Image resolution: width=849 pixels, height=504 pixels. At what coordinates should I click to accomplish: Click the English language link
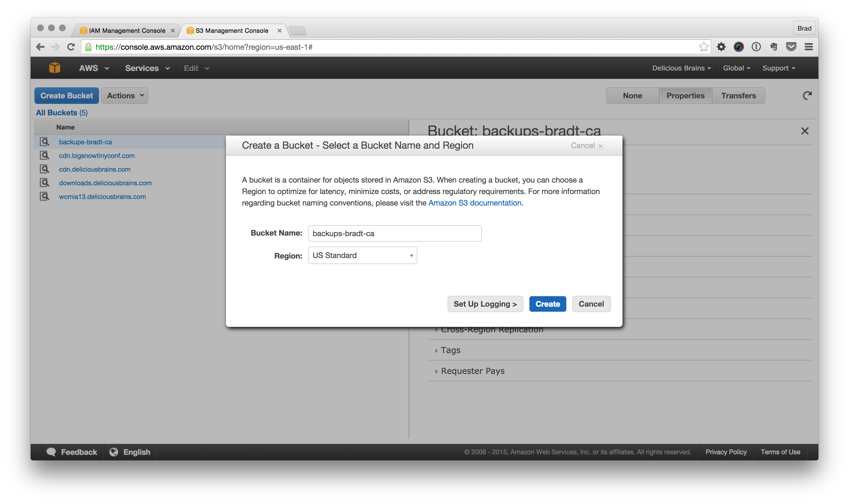(x=137, y=452)
